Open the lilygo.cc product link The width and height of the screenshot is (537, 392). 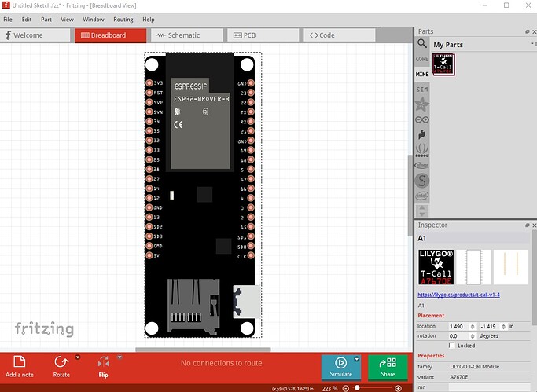(x=458, y=295)
